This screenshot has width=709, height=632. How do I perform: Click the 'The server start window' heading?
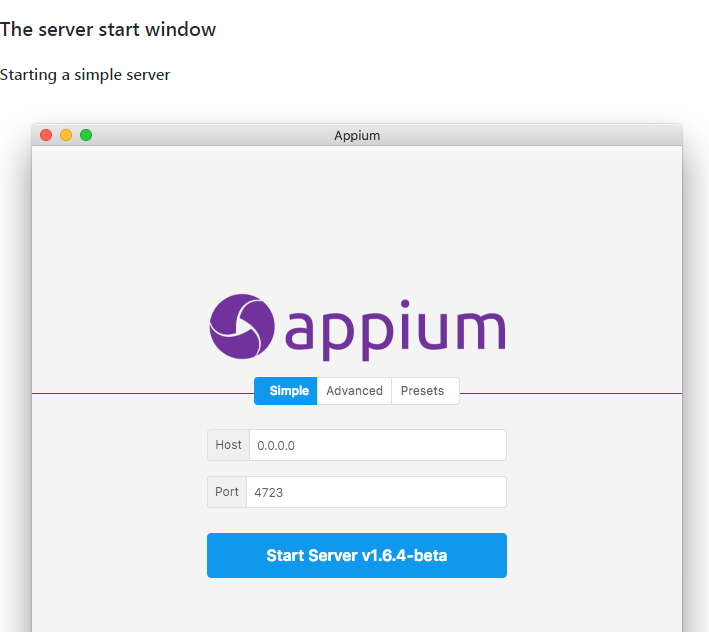pos(108,30)
